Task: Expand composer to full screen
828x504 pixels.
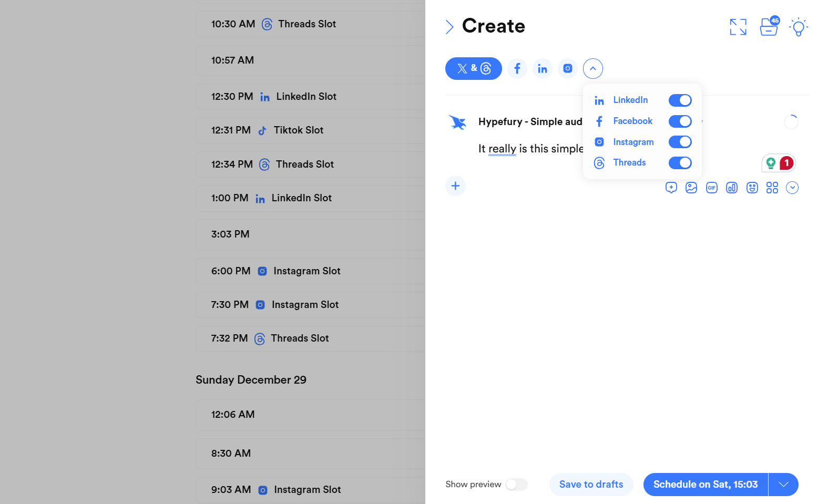Action: (738, 27)
